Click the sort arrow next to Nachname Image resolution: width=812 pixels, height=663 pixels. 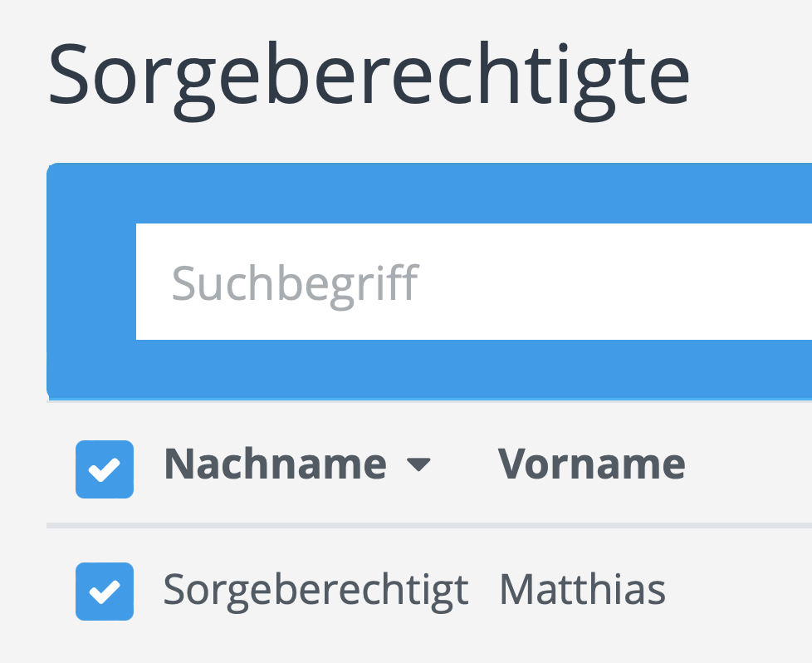click(419, 465)
